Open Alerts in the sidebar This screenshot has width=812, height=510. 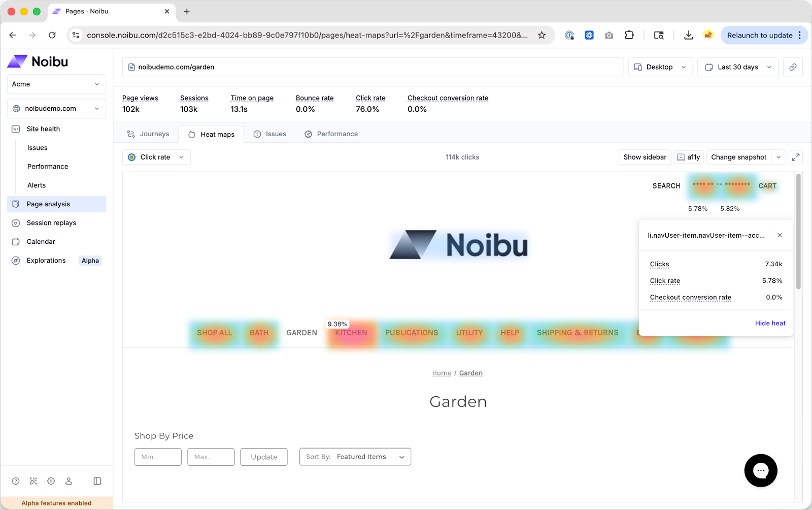(37, 185)
